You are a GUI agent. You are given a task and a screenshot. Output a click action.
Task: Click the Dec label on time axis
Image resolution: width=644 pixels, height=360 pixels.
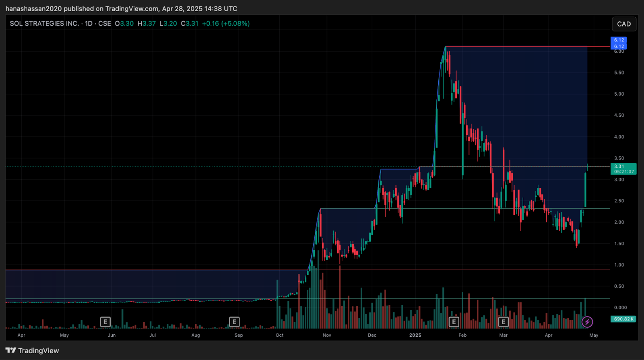coord(372,335)
